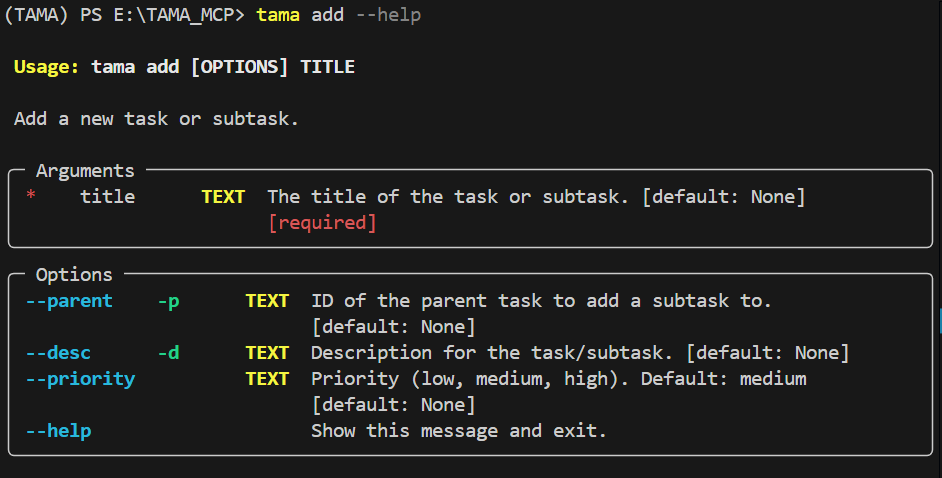Click 'Add a new task or subtask.' line
This screenshot has height=478, width=942.
156,119
